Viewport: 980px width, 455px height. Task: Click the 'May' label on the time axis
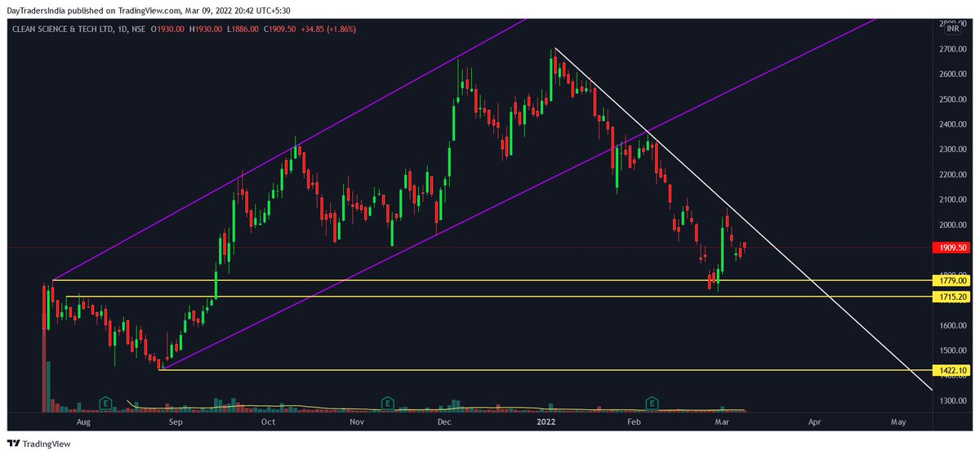[x=898, y=422]
